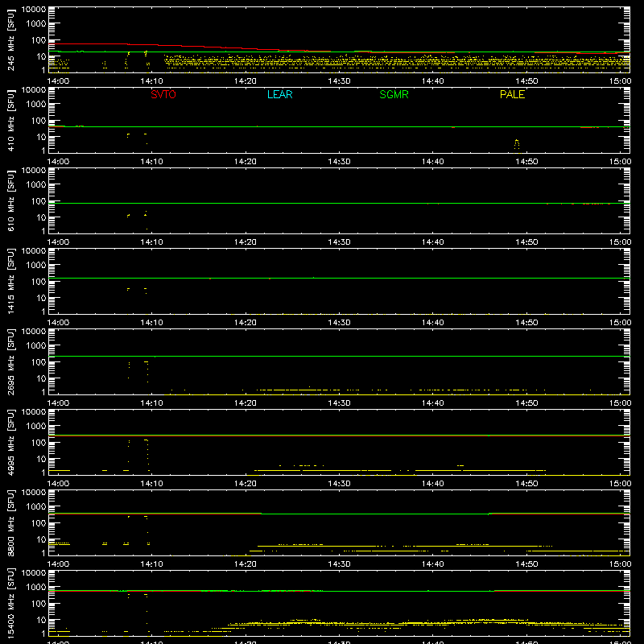Click the 100 y-axis value of 610 MHz panel
This screenshot has height=644, width=644.
39,201
